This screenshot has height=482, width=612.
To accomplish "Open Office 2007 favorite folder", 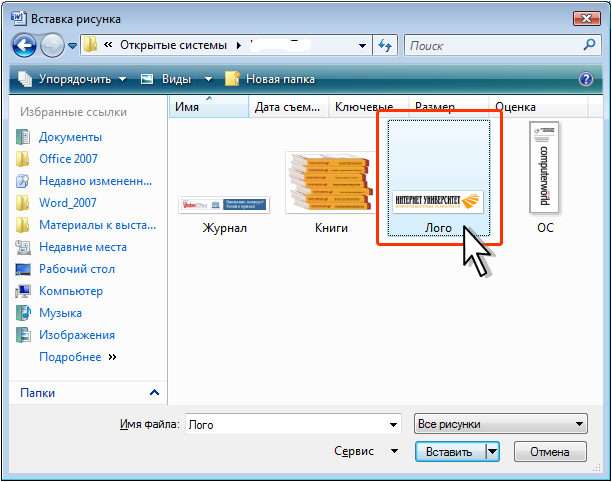I will pos(68,159).
